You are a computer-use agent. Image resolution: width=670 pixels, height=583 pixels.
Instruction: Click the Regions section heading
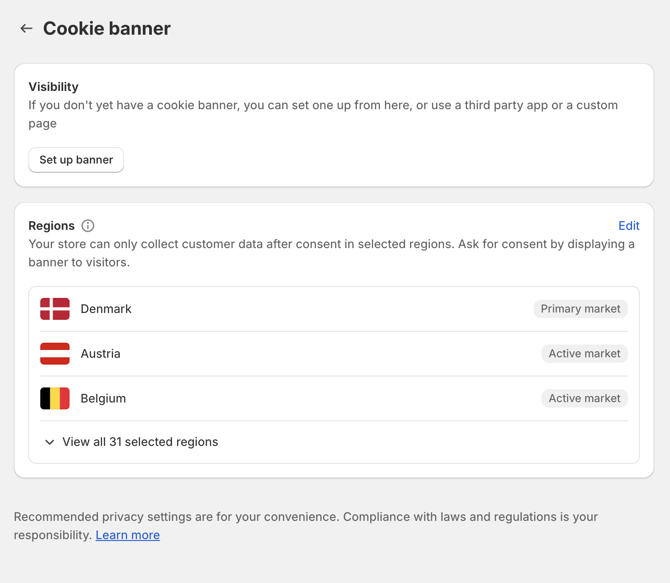click(51, 226)
